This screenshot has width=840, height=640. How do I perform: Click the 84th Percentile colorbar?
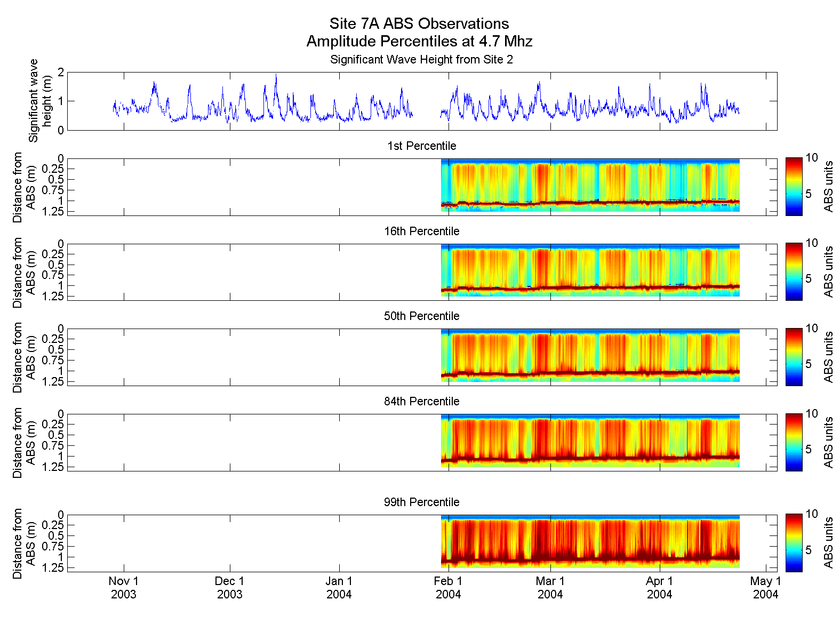pos(794,442)
